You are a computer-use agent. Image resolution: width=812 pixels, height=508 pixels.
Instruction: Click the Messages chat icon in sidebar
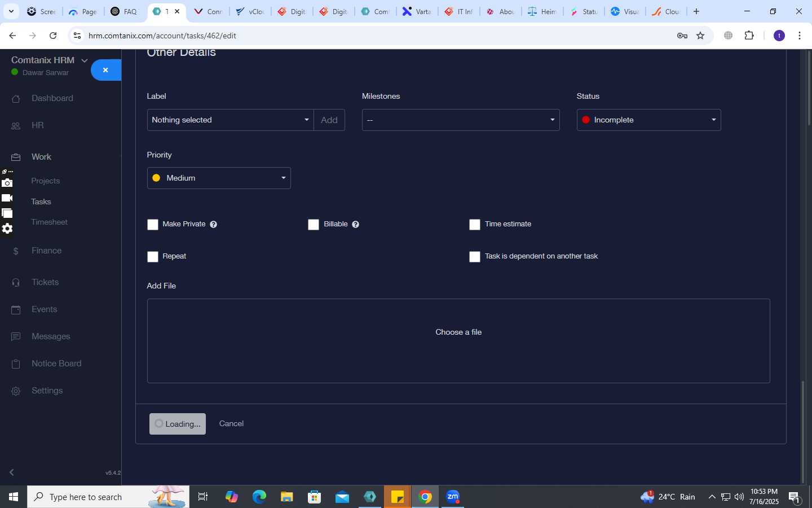[x=16, y=337]
